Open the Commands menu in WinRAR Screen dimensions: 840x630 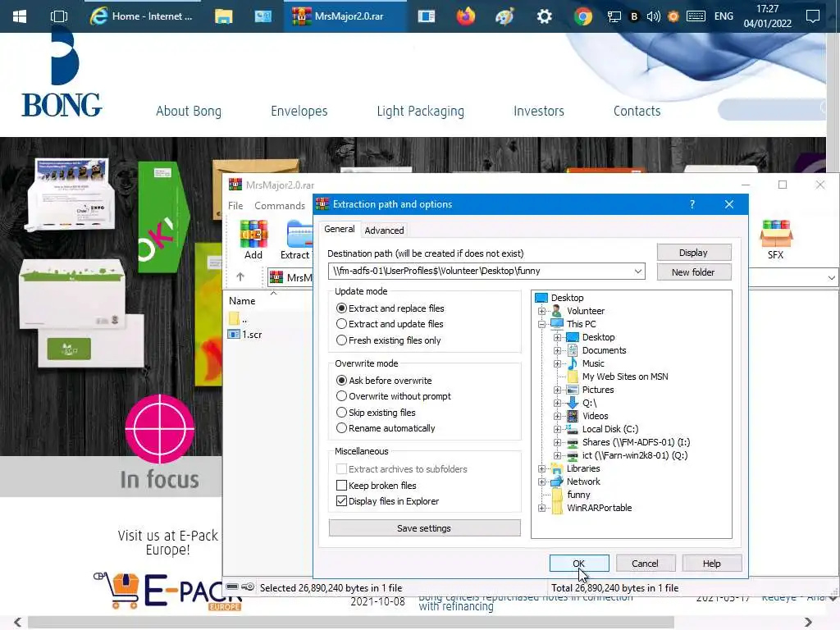tap(279, 206)
